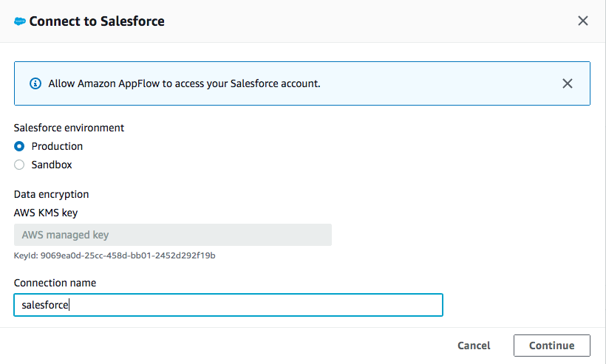Click the Connection name label

[x=55, y=283]
